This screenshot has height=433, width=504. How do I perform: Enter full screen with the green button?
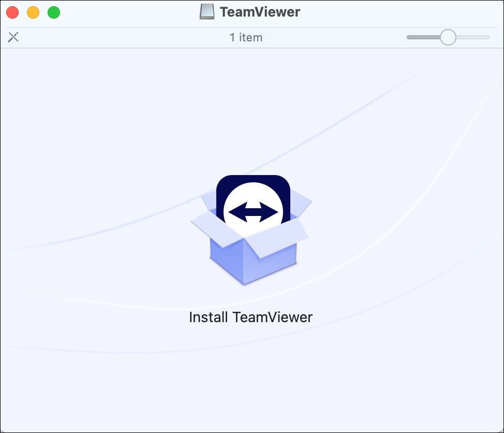53,11
